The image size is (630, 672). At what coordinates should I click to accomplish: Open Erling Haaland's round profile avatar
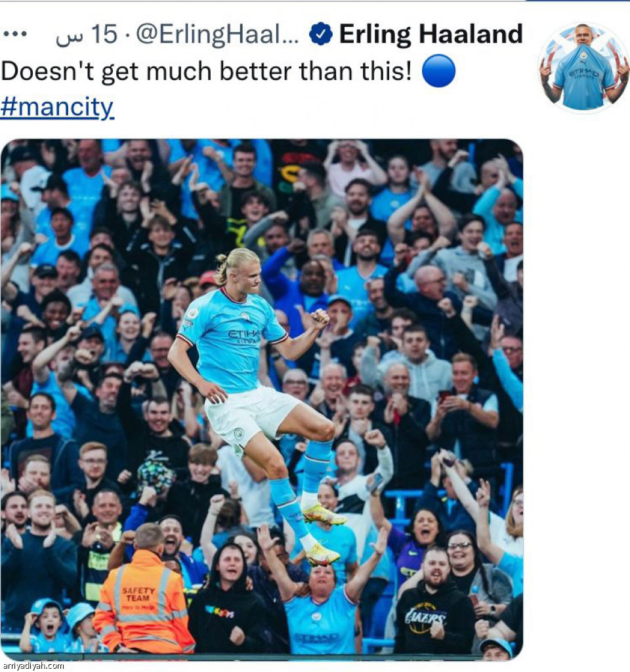(583, 67)
